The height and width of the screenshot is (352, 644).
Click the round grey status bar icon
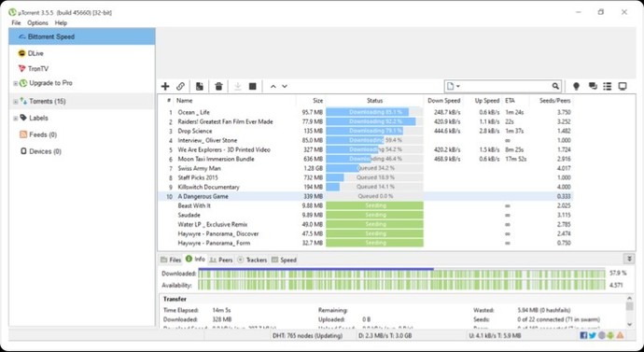pos(602,335)
